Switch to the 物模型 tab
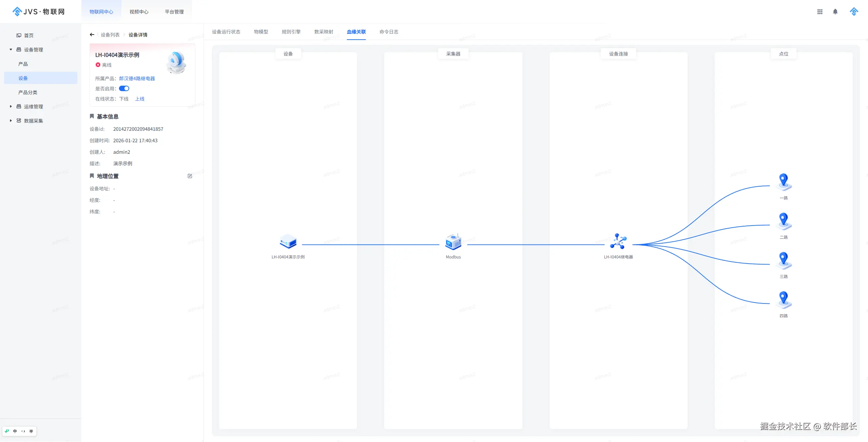This screenshot has height=442, width=868. (261, 32)
